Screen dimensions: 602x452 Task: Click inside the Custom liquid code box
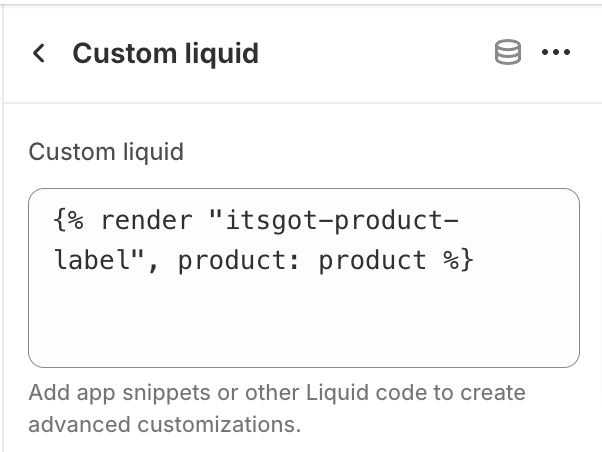click(x=304, y=278)
